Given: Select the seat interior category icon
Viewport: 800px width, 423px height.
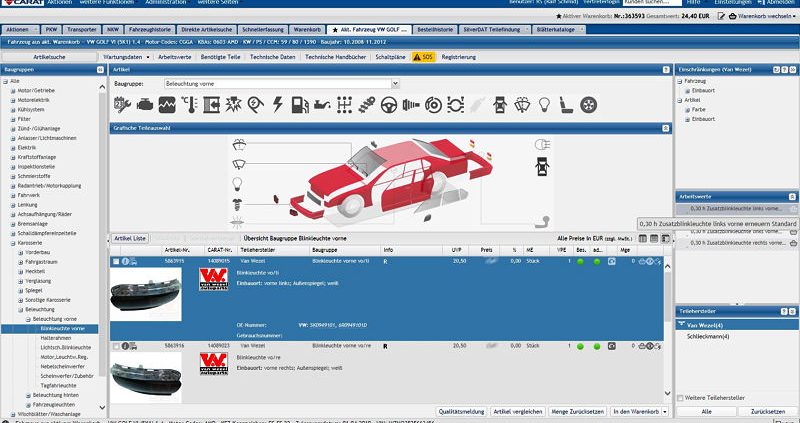Looking at the screenshot, I should (x=566, y=105).
